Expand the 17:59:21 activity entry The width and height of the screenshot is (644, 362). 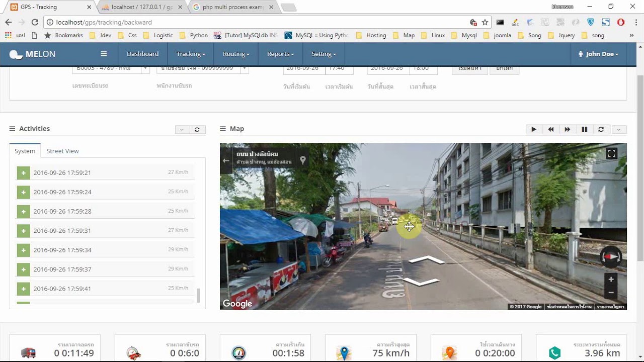pyautogui.click(x=23, y=173)
